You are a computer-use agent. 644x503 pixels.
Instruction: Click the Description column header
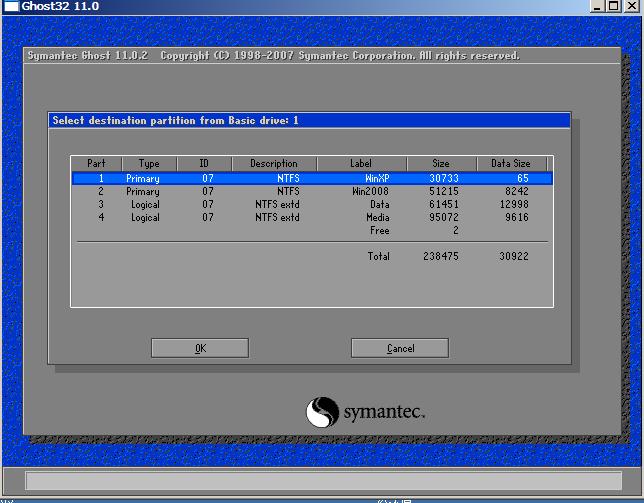[x=274, y=163]
